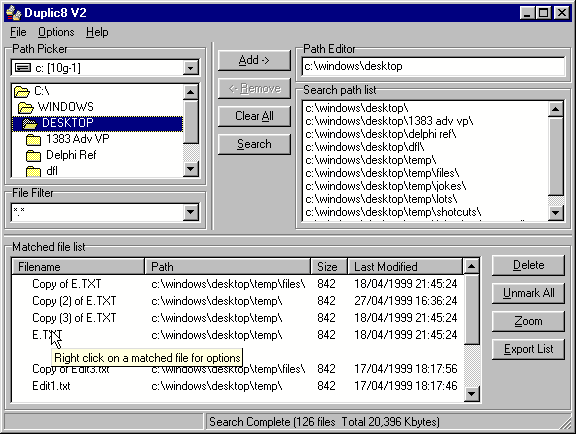Click the Delphi Ref folder icon
576x434 pixels.
33,156
